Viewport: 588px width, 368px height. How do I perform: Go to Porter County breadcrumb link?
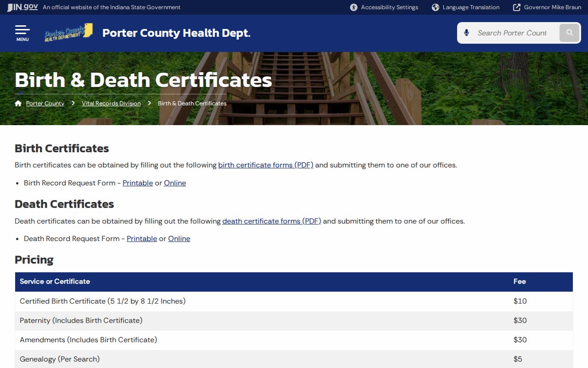[45, 103]
